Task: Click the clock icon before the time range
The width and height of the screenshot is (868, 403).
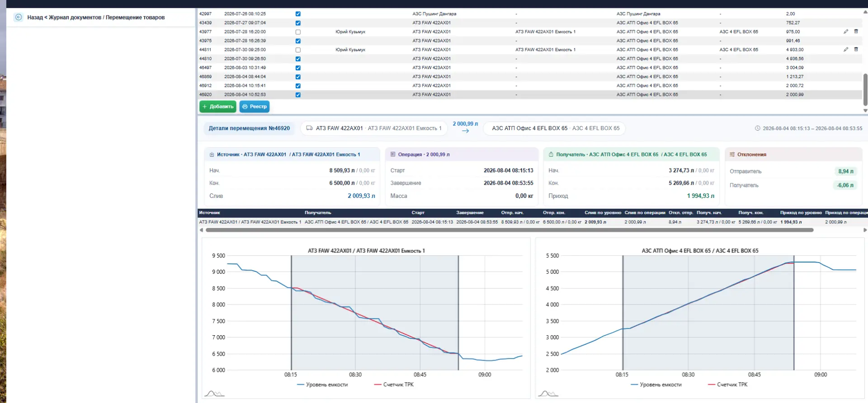Action: (x=758, y=128)
